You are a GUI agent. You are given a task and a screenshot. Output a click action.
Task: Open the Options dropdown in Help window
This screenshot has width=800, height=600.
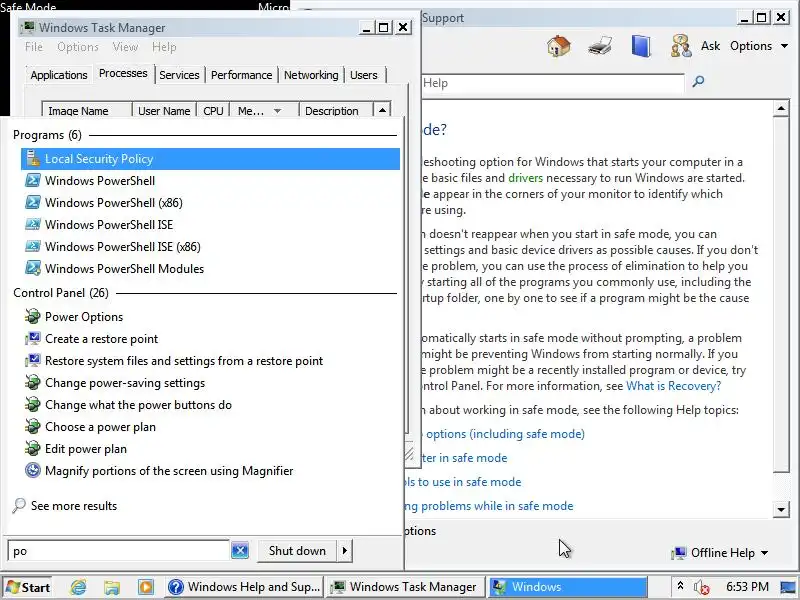pyautogui.click(x=759, y=46)
